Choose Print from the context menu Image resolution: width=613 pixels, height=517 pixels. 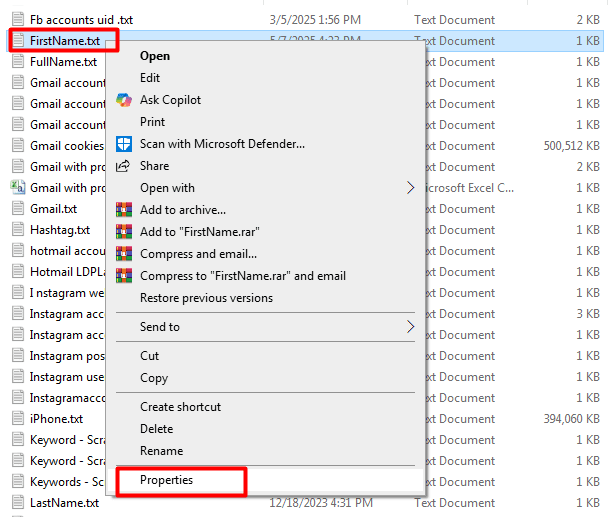pyautogui.click(x=152, y=122)
